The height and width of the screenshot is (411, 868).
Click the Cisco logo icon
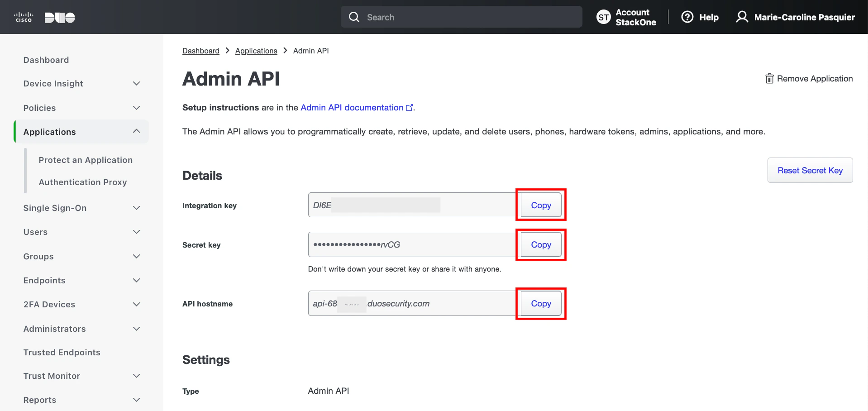coord(23,17)
